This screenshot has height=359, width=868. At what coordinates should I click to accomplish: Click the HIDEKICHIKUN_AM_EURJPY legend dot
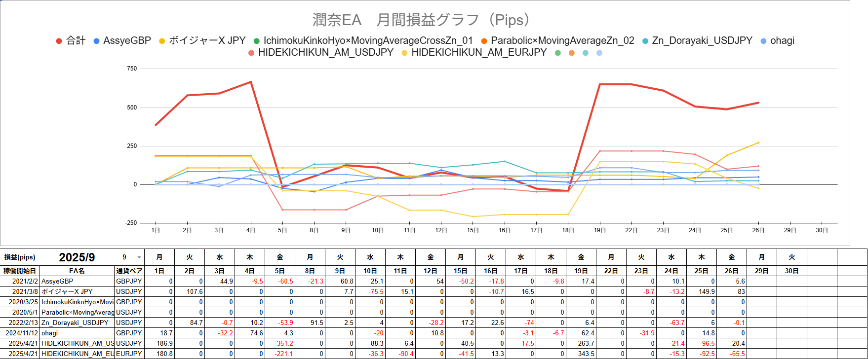pyautogui.click(x=405, y=53)
